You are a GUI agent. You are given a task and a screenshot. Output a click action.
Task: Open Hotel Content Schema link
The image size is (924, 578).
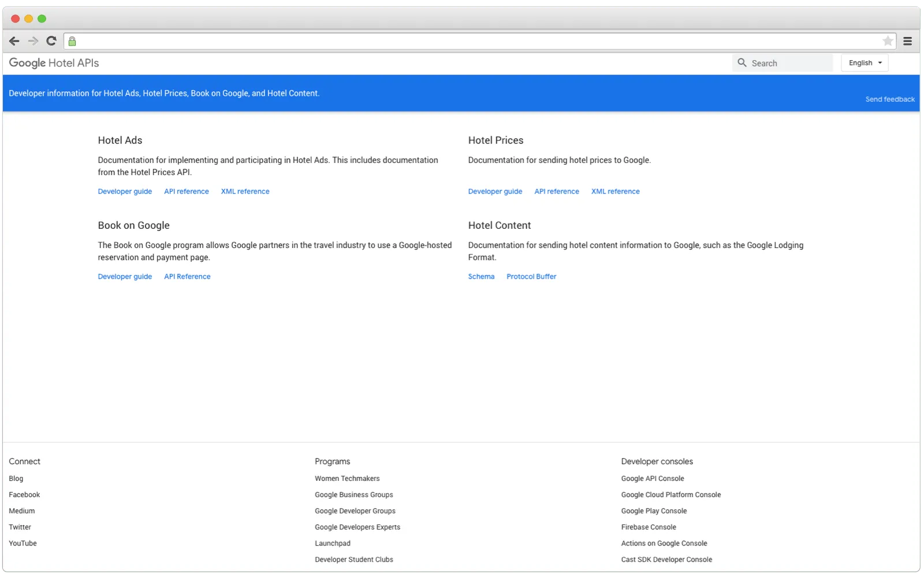pos(481,276)
